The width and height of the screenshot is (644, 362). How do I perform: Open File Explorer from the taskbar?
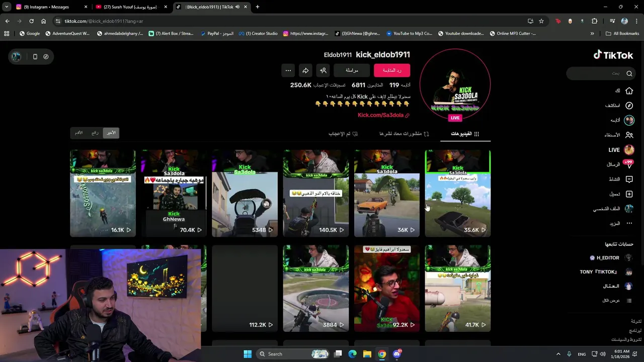[x=367, y=354]
